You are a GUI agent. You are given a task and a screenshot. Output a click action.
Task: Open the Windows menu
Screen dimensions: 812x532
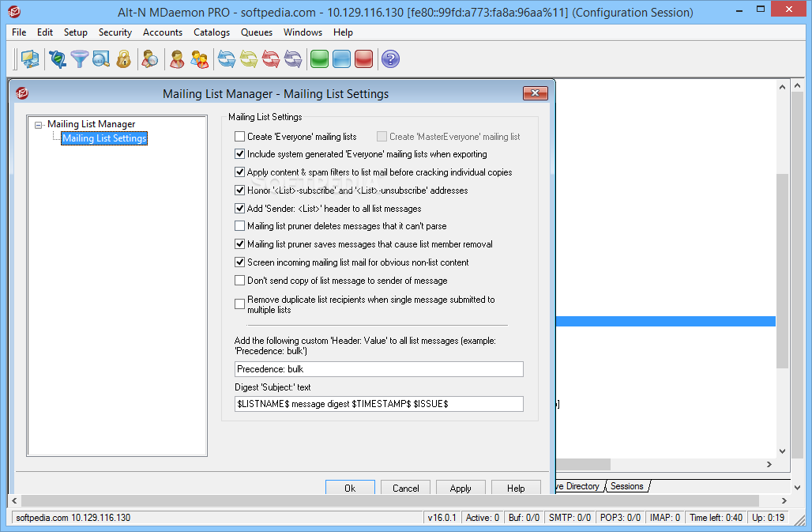click(x=303, y=32)
